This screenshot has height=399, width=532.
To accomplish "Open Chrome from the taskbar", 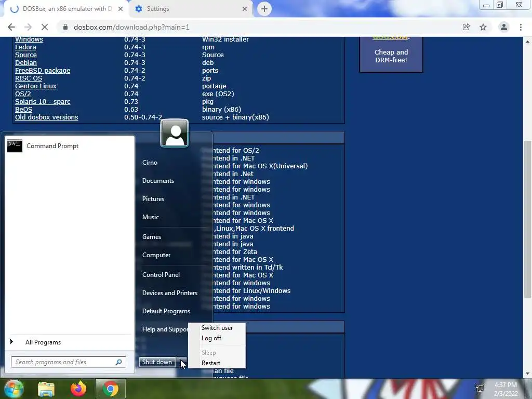I will click(110, 389).
